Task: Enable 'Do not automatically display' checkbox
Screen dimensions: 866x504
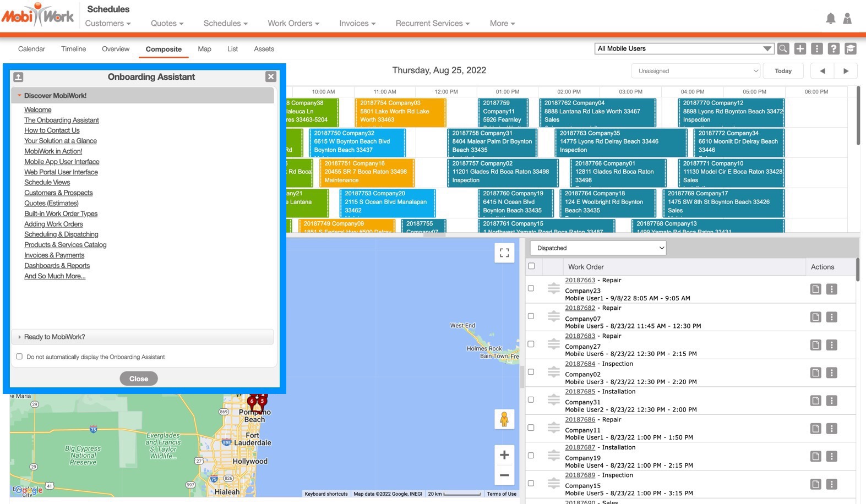Action: point(20,357)
